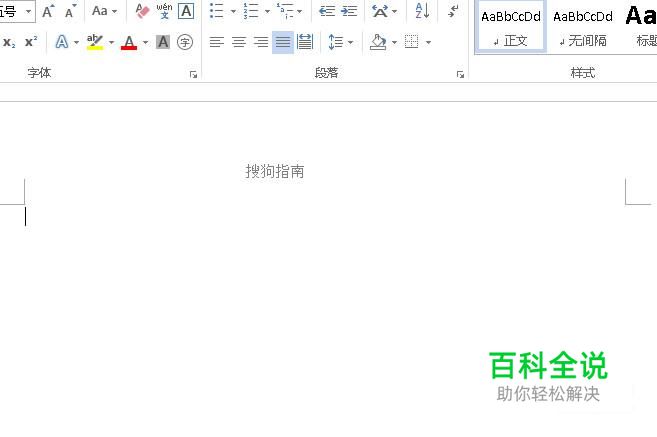This screenshot has width=657, height=437.
Task: Select the 无间隔 style
Action: (583, 28)
